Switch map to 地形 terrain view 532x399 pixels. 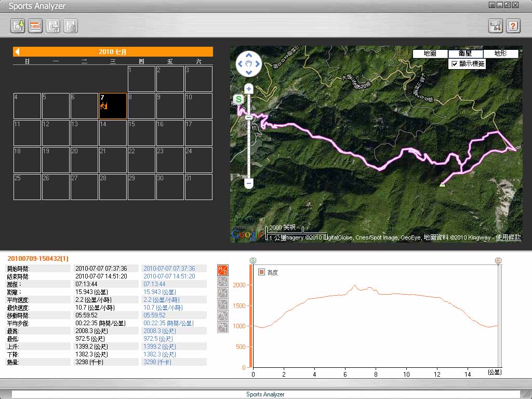point(500,54)
